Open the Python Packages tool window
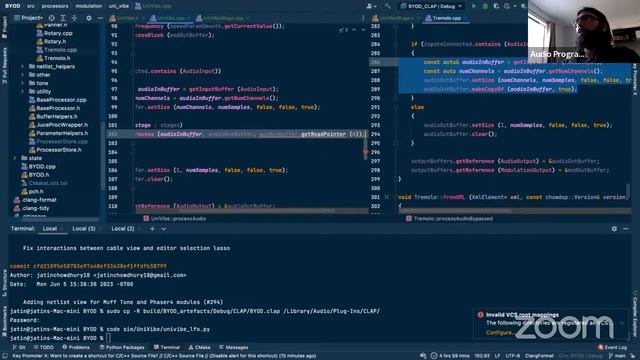640x360 pixels. 121,347
